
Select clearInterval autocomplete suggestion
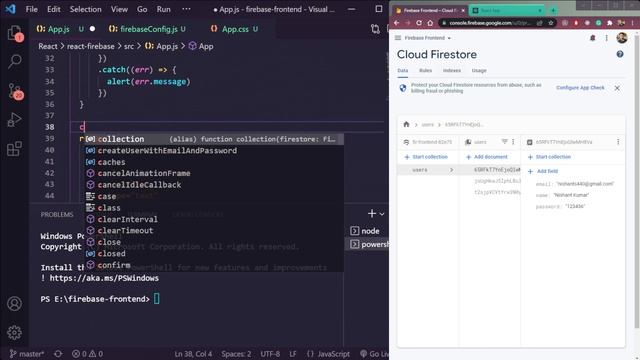214,219
